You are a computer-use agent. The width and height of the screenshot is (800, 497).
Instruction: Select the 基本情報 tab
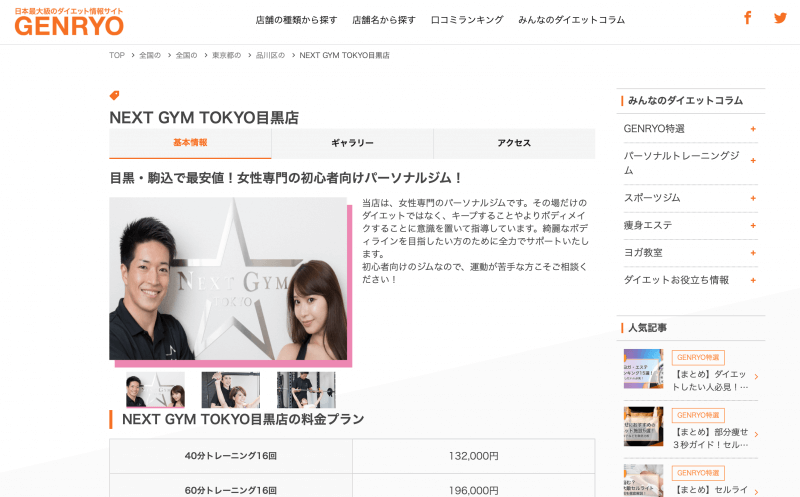click(x=190, y=143)
